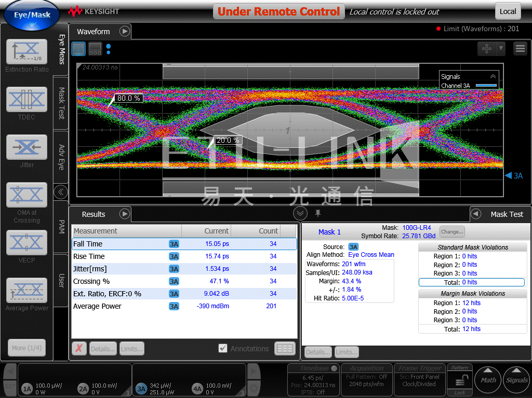
Task: Click the 20.0 % annotation label
Action: [228, 140]
